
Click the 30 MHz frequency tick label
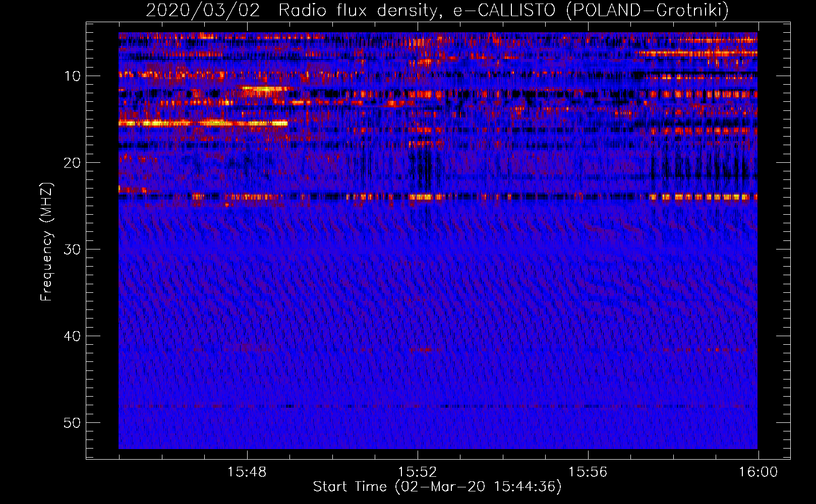click(x=72, y=249)
